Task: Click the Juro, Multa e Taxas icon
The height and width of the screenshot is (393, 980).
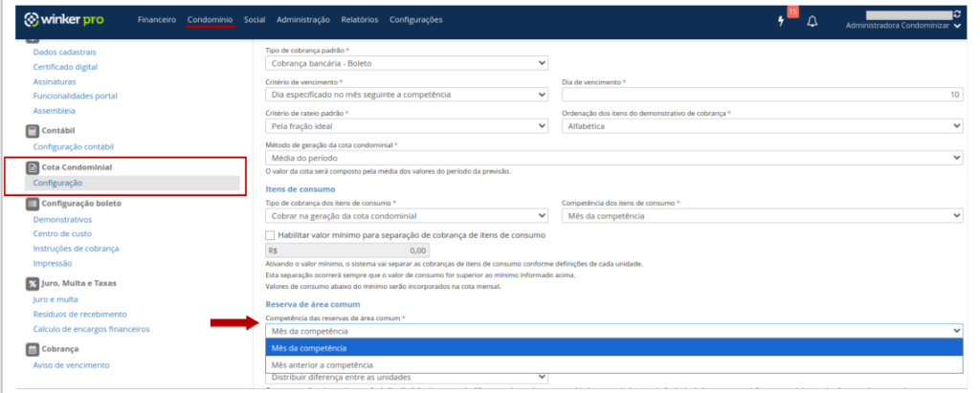Action: pos(32,284)
